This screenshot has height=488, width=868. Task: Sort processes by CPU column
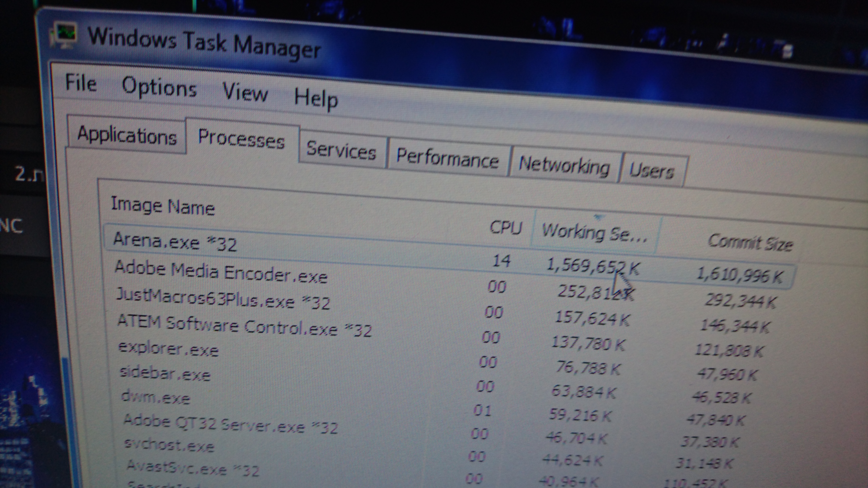505,228
